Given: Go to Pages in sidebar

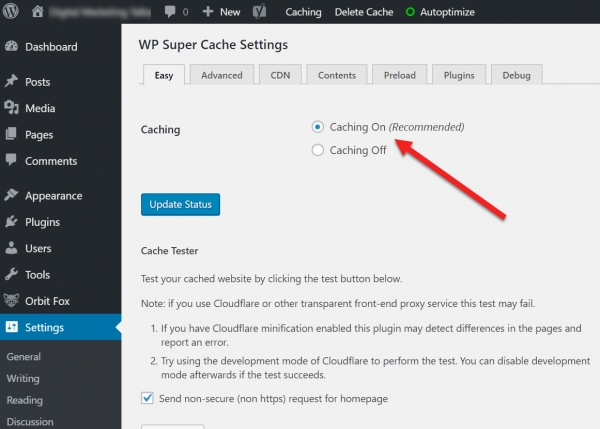Looking at the screenshot, I should click(39, 135).
